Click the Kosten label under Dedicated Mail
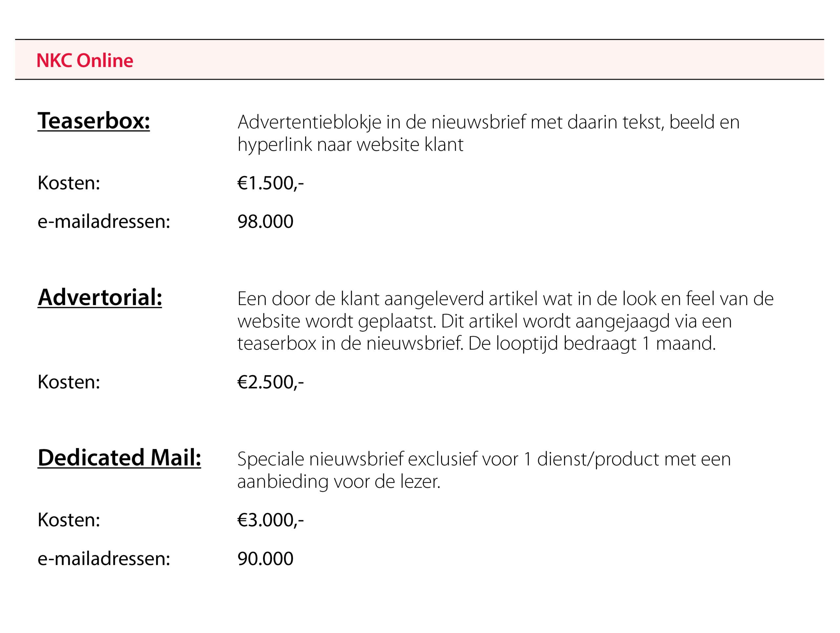 69,520
